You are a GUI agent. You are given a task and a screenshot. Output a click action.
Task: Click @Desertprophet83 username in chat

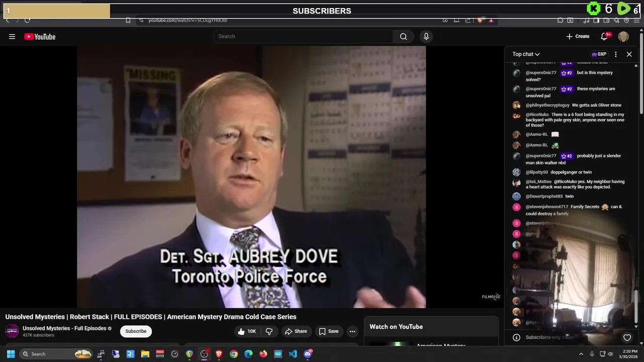click(x=544, y=196)
